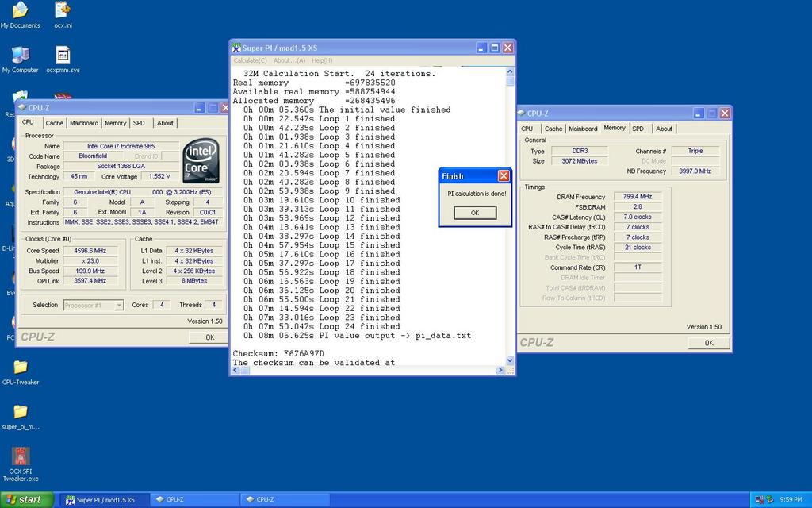The height and width of the screenshot is (508, 812).
Task: Open the About...(A) menu in Super PI
Action: coord(289,60)
